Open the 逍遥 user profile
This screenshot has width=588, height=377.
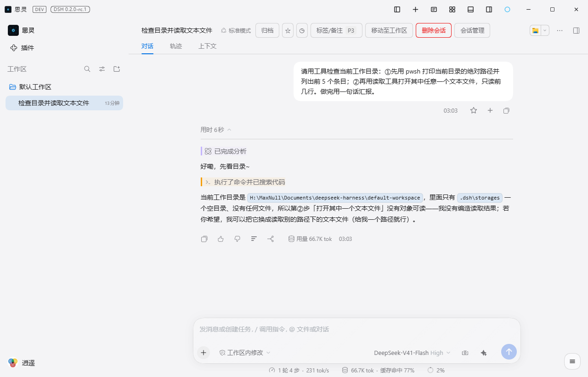22,363
